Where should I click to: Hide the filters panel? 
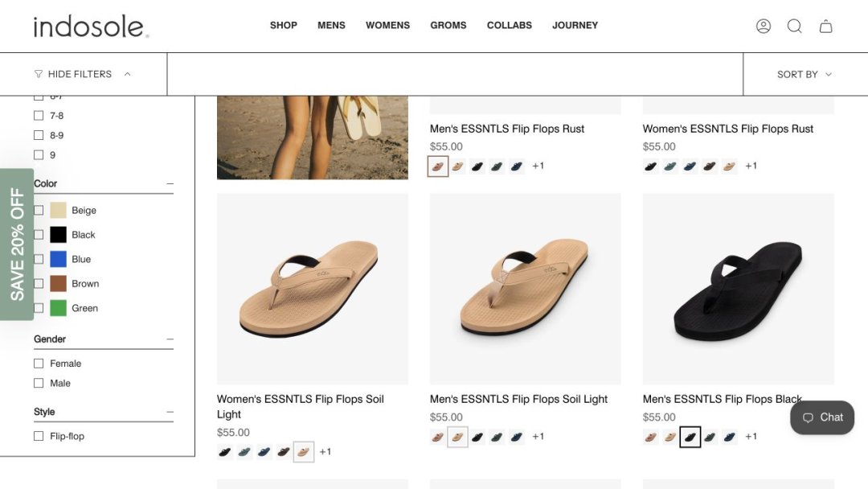pos(83,74)
